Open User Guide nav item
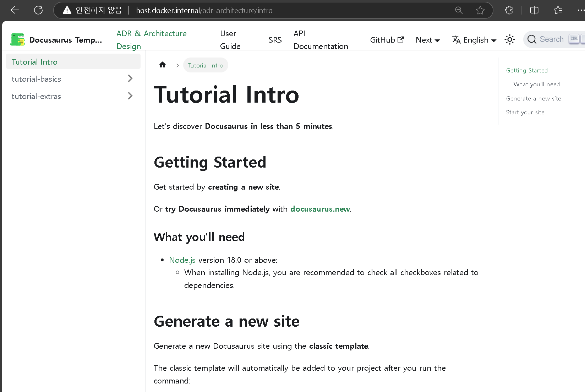 [x=230, y=40]
